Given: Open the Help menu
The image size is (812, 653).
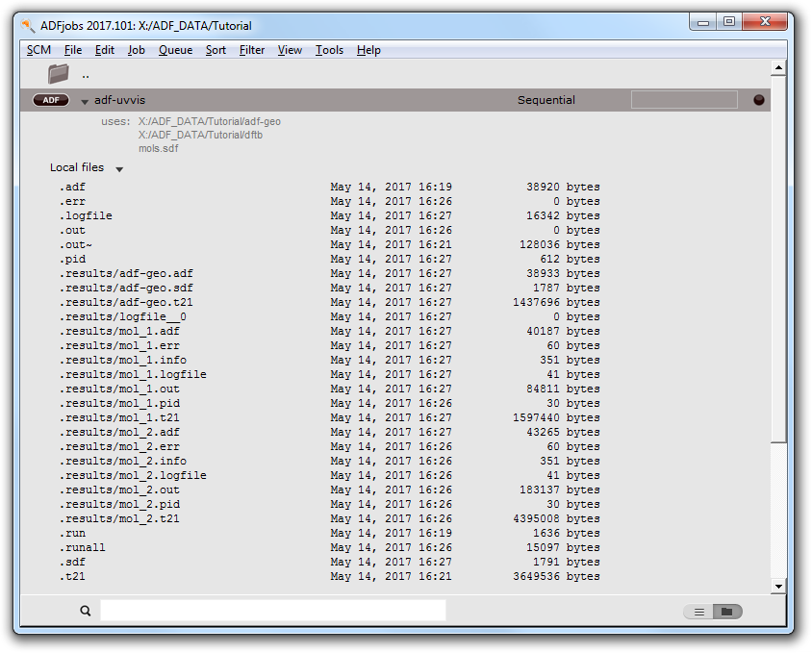Looking at the screenshot, I should [368, 50].
